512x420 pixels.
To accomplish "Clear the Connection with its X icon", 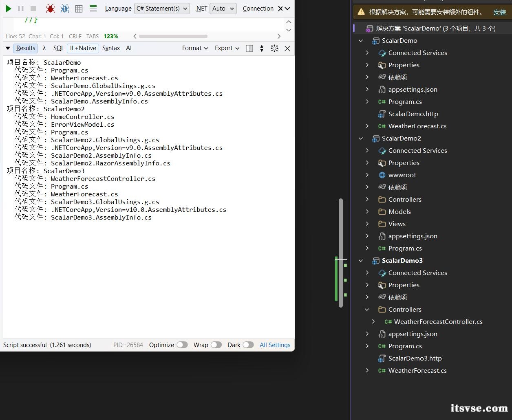I will coord(280,9).
